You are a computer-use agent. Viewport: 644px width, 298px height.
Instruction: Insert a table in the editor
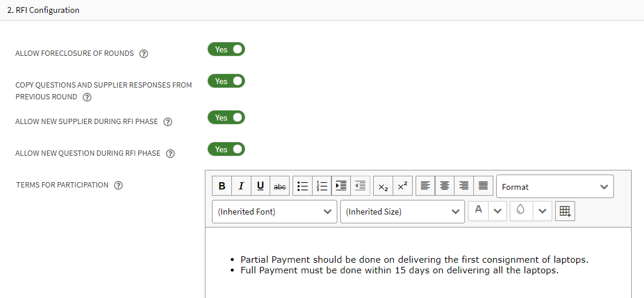[x=565, y=210]
